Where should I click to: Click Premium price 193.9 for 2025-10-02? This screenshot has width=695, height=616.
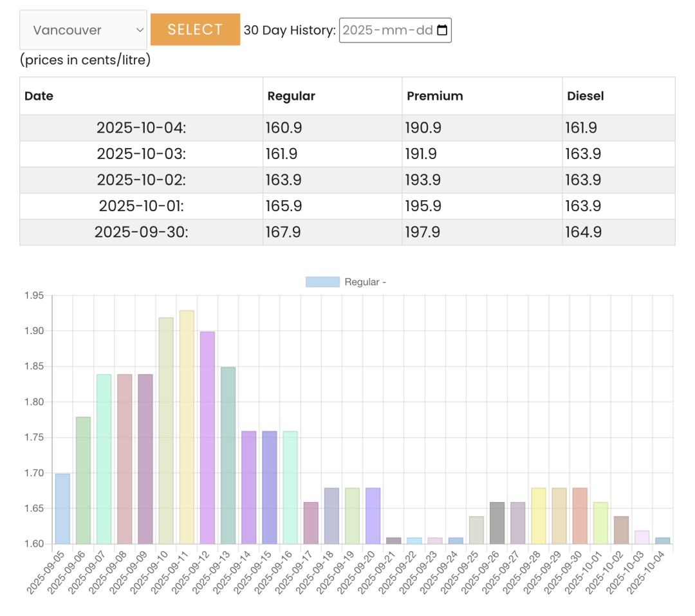tap(423, 180)
